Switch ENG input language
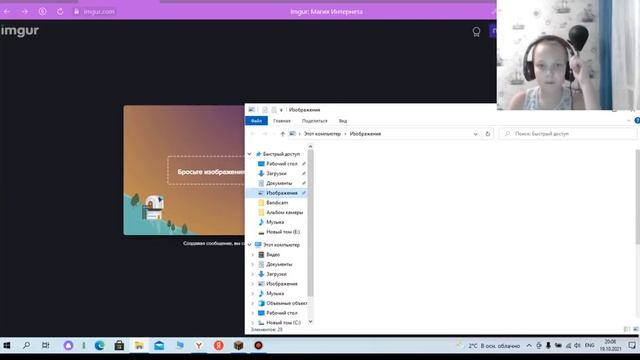This screenshot has height=360, width=640. click(589, 346)
